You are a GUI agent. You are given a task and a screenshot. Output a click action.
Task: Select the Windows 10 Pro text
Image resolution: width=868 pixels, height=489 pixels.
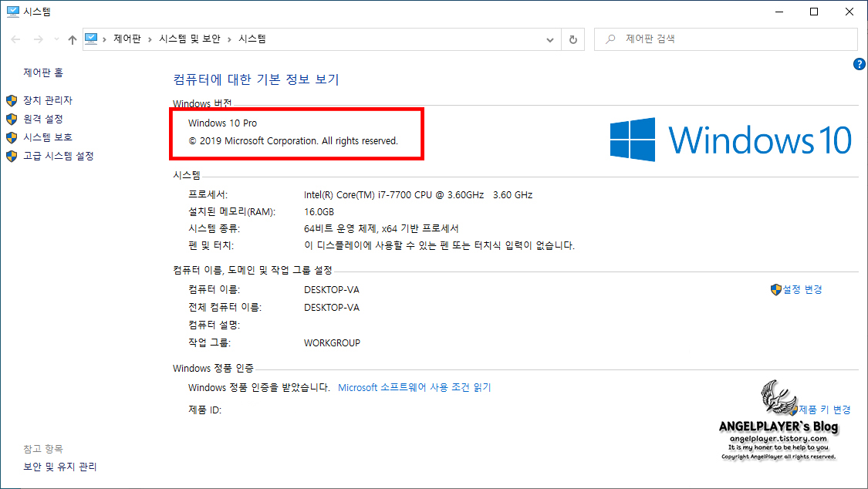[x=222, y=123]
